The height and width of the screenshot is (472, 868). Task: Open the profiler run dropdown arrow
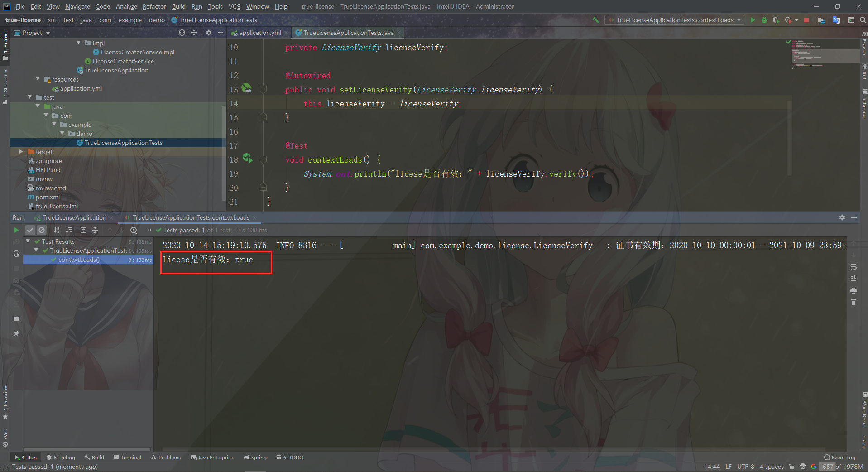coord(796,20)
